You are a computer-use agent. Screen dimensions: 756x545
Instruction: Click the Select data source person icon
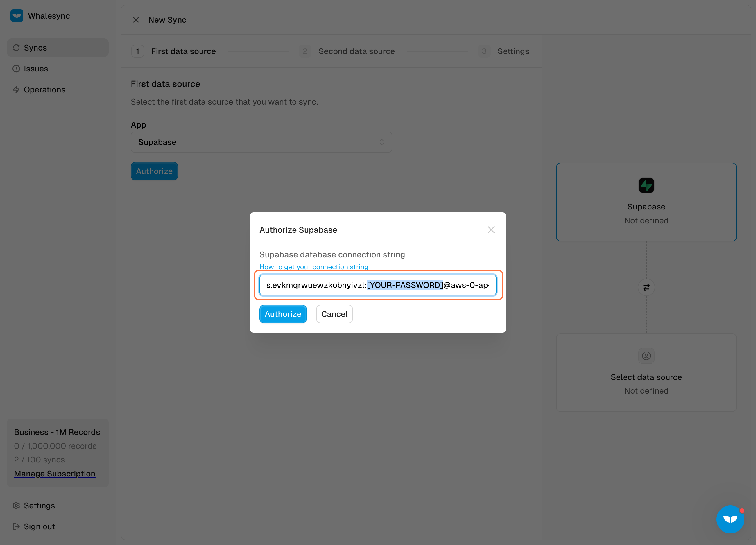click(646, 356)
